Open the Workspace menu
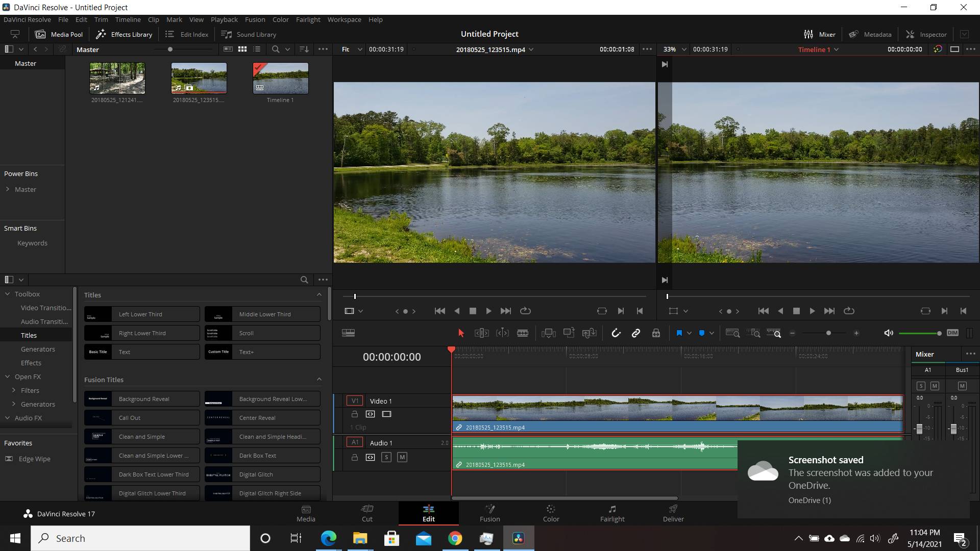Viewport: 980px width, 551px height. pos(344,19)
